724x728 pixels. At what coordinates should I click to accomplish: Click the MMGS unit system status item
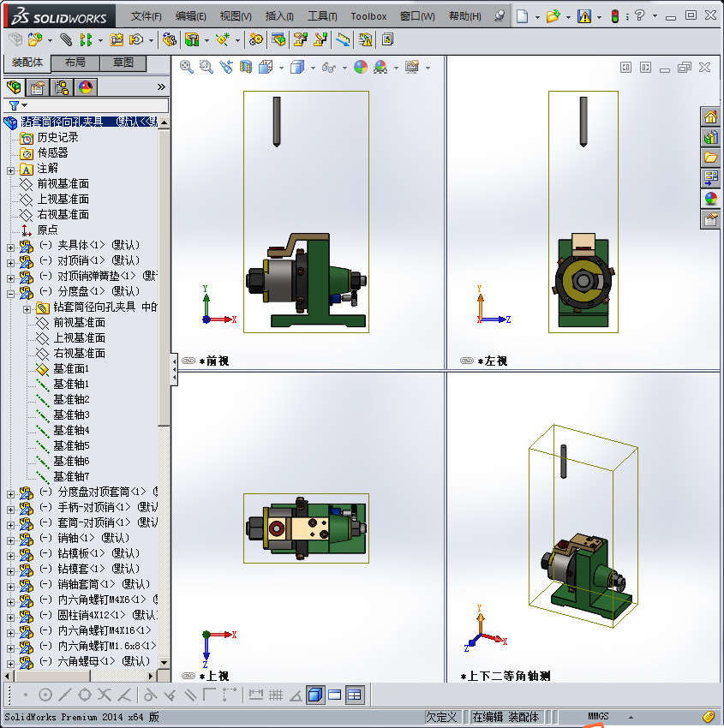(598, 716)
